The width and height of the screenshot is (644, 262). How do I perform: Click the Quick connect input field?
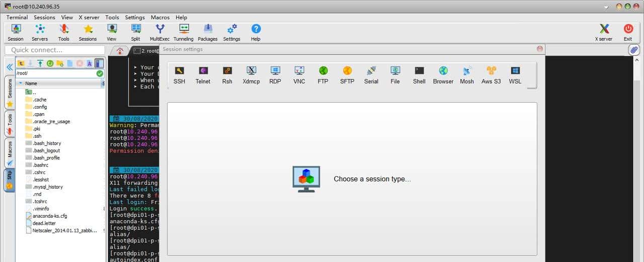point(54,50)
